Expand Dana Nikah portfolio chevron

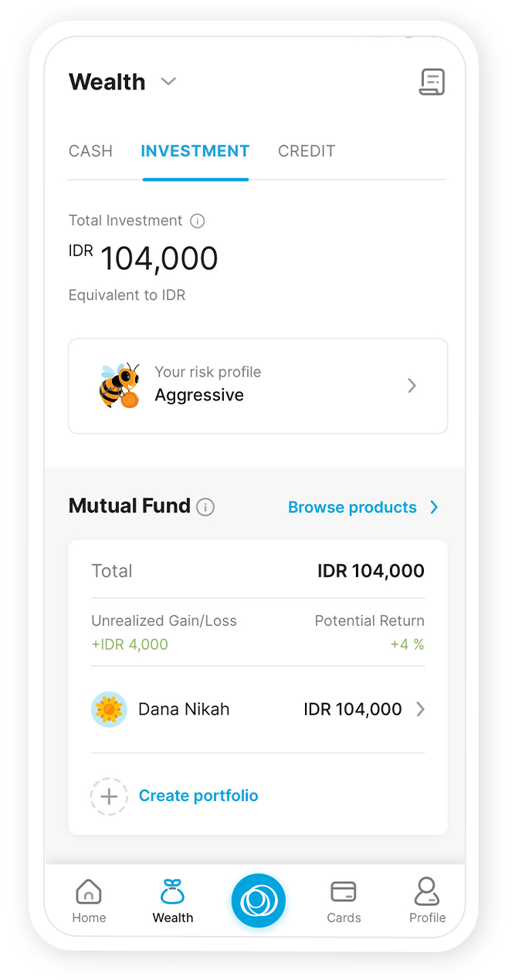pos(421,709)
